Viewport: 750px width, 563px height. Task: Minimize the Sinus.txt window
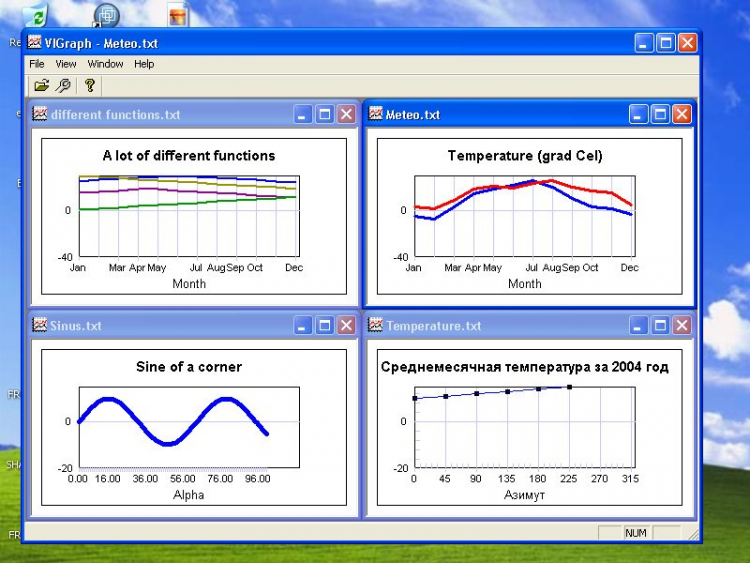click(x=302, y=326)
